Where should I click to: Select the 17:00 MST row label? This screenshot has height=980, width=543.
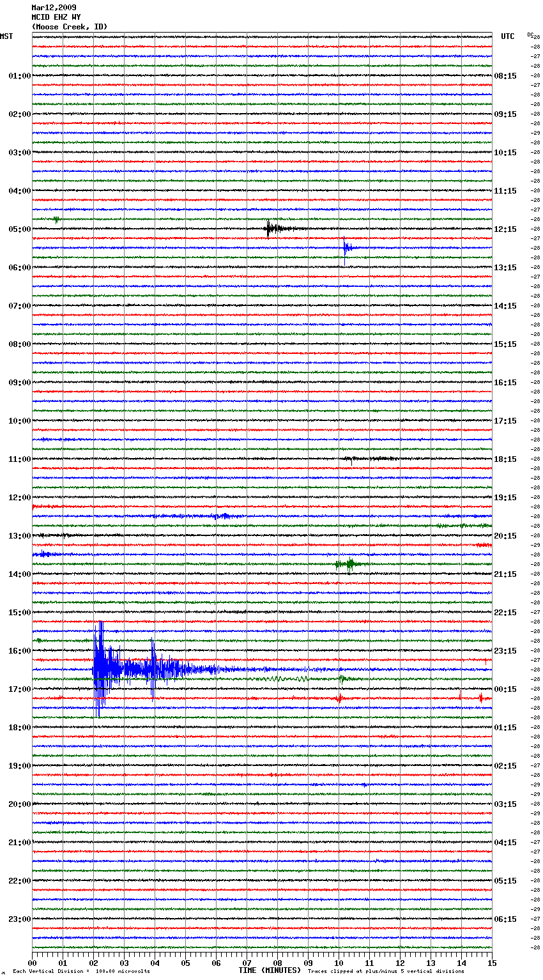(x=20, y=689)
